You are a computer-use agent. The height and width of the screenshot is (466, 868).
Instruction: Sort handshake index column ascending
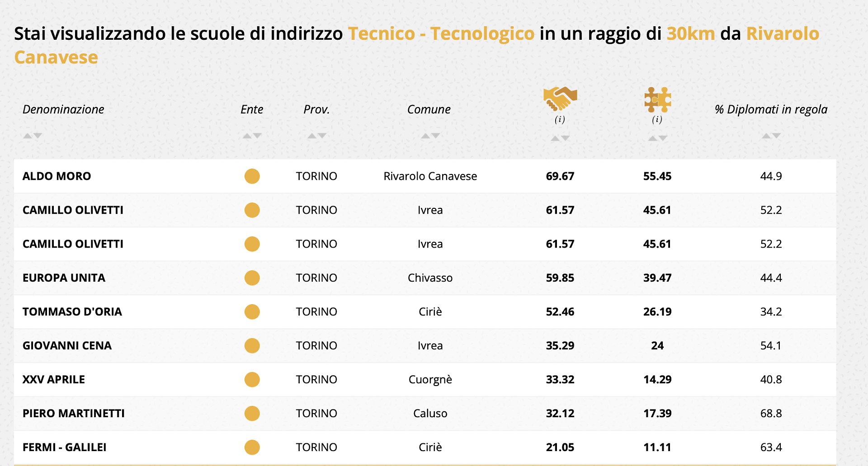(x=555, y=138)
